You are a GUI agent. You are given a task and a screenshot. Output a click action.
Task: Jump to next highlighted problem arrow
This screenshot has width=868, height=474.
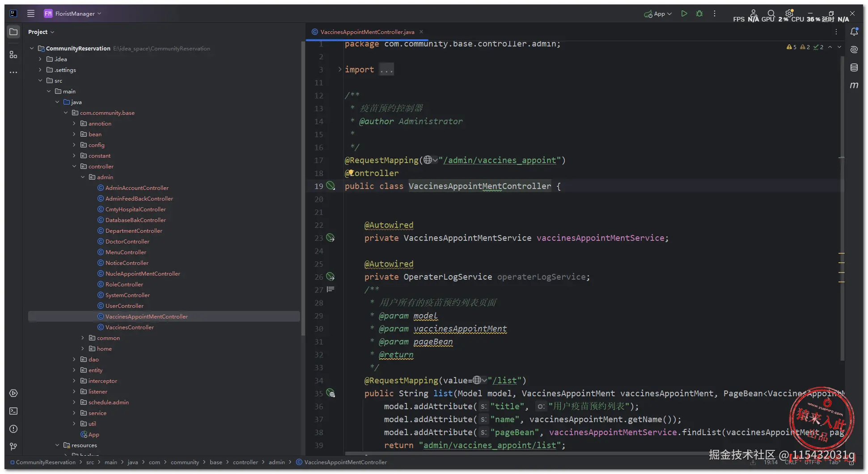click(839, 47)
